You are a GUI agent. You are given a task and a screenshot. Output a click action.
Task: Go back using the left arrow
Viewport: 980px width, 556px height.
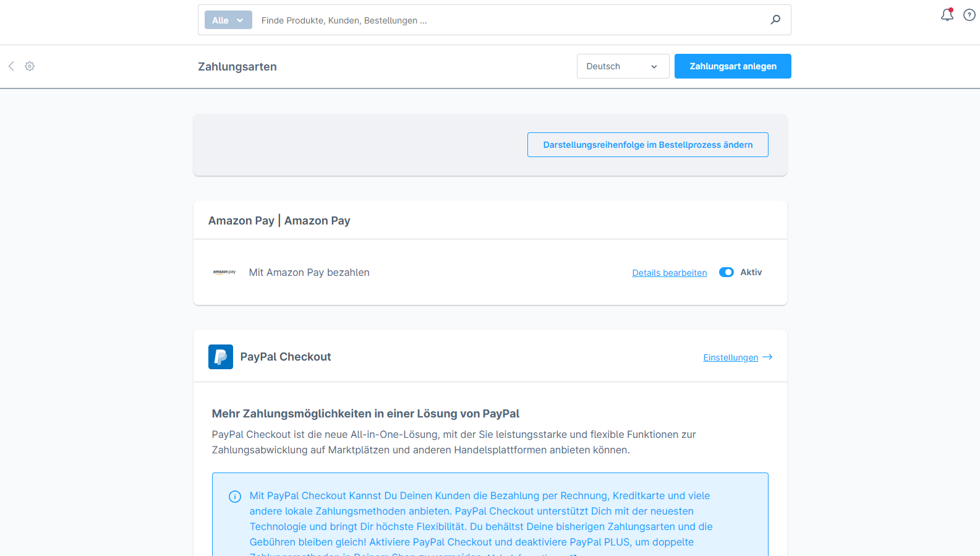[x=11, y=66]
